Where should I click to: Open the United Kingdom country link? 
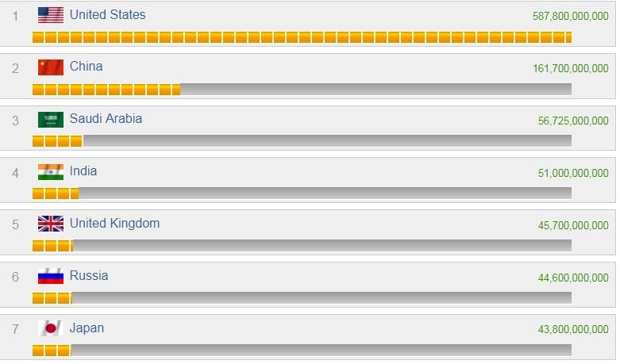coord(114,224)
